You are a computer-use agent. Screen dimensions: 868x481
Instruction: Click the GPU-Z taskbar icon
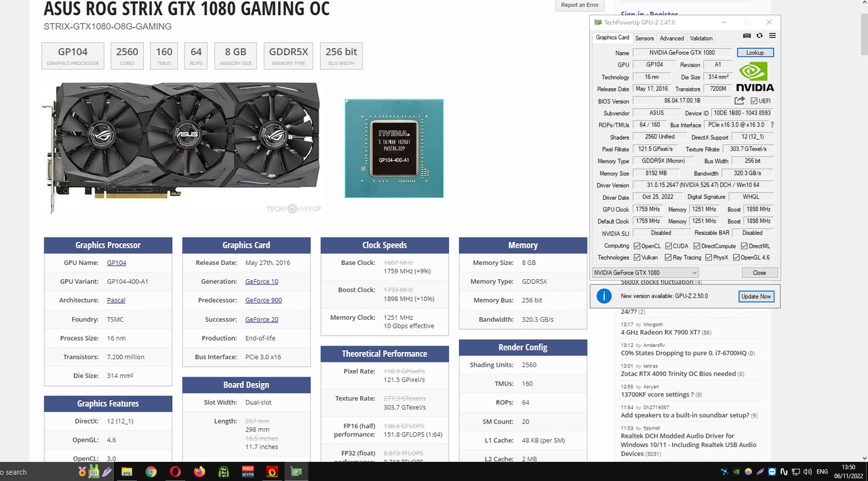(x=296, y=472)
